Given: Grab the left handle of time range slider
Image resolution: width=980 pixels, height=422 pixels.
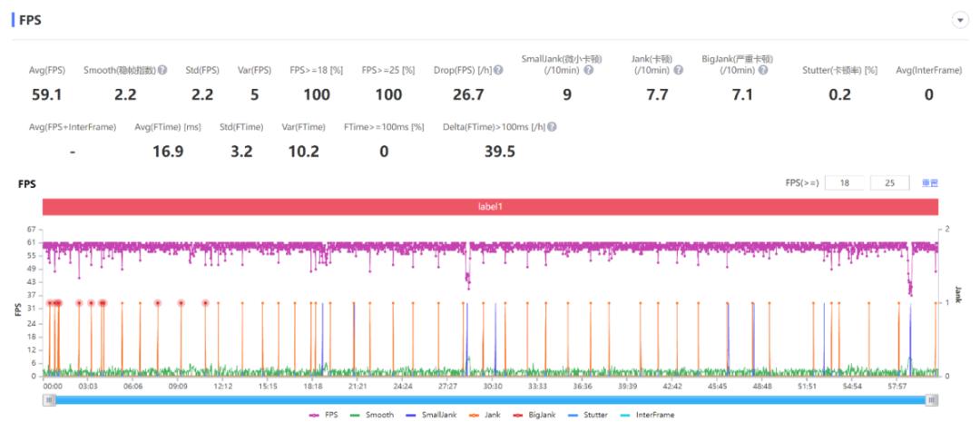Looking at the screenshot, I should coord(48,400).
